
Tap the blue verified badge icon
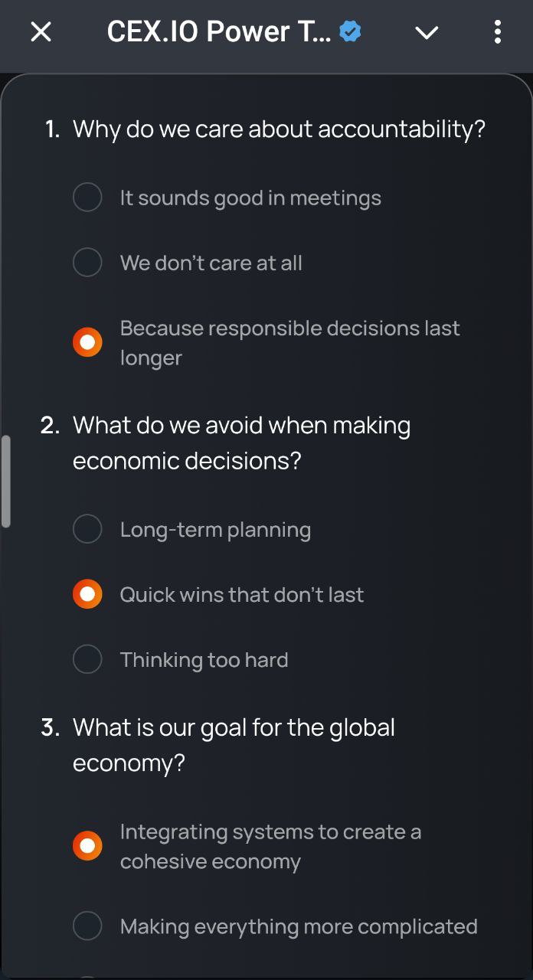point(350,32)
